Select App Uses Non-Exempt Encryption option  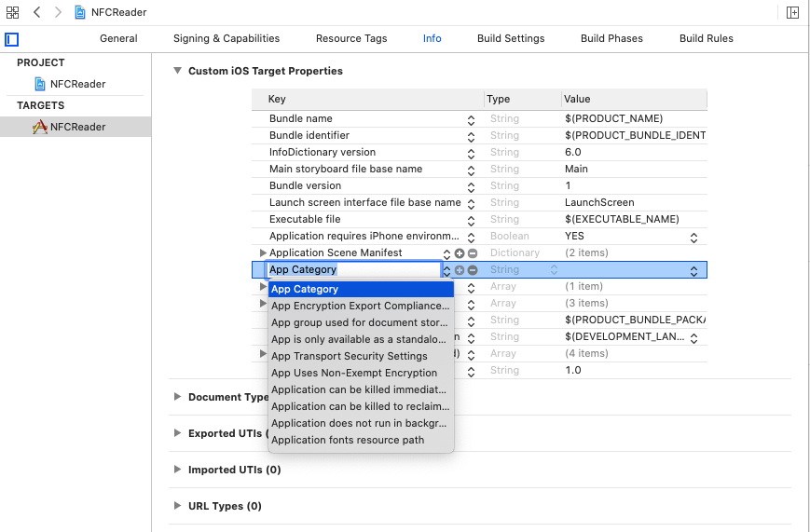click(x=354, y=373)
